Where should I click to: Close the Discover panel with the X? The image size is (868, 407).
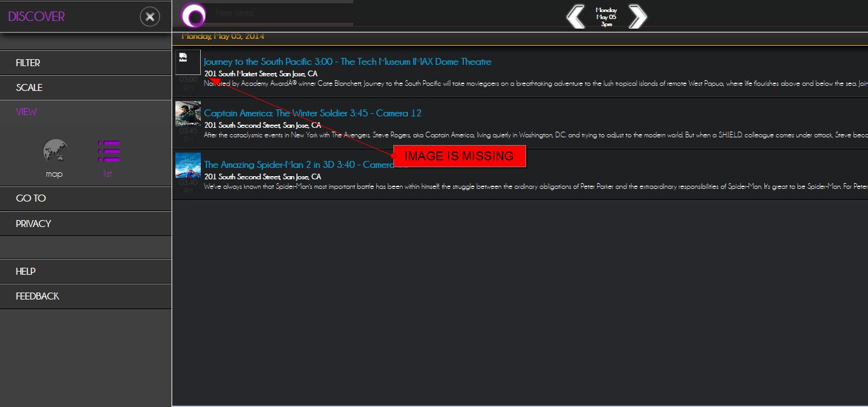coord(150,17)
